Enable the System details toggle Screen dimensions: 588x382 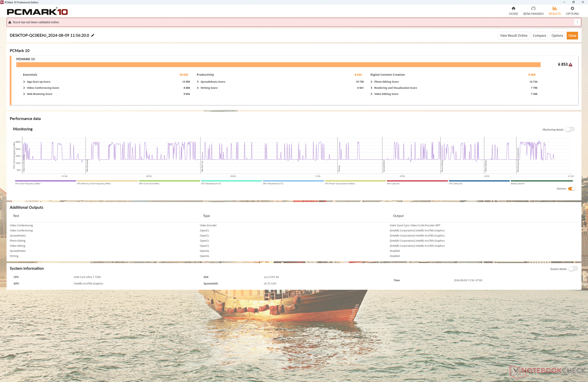[x=573, y=269]
